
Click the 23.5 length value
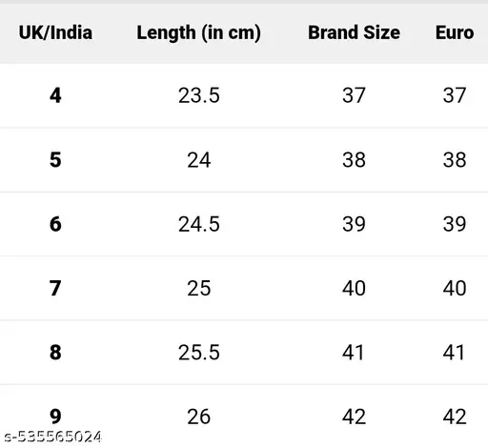click(x=199, y=95)
